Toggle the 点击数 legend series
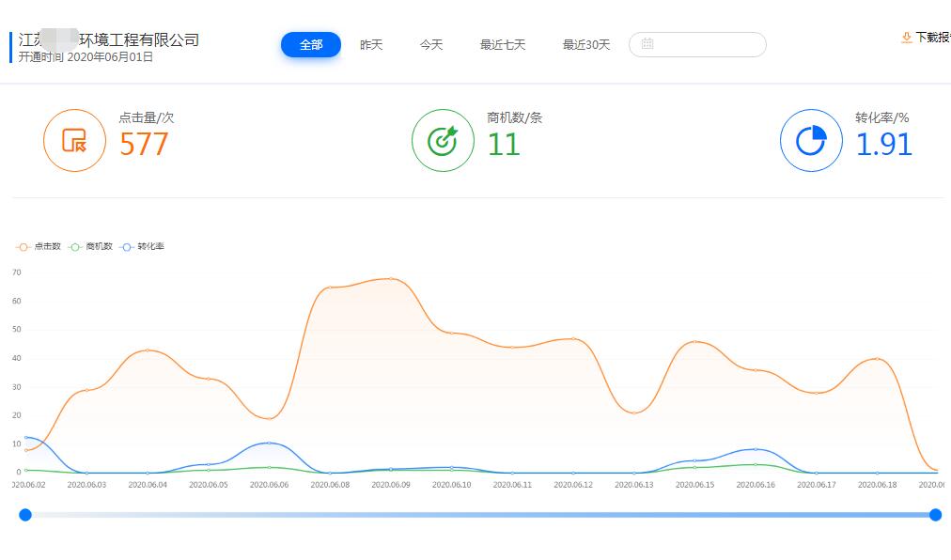Viewport: 951px width, 560px height. click(39, 246)
